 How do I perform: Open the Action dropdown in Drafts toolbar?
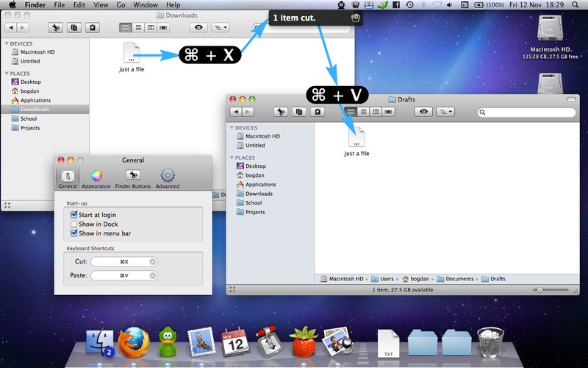pyautogui.click(x=445, y=112)
